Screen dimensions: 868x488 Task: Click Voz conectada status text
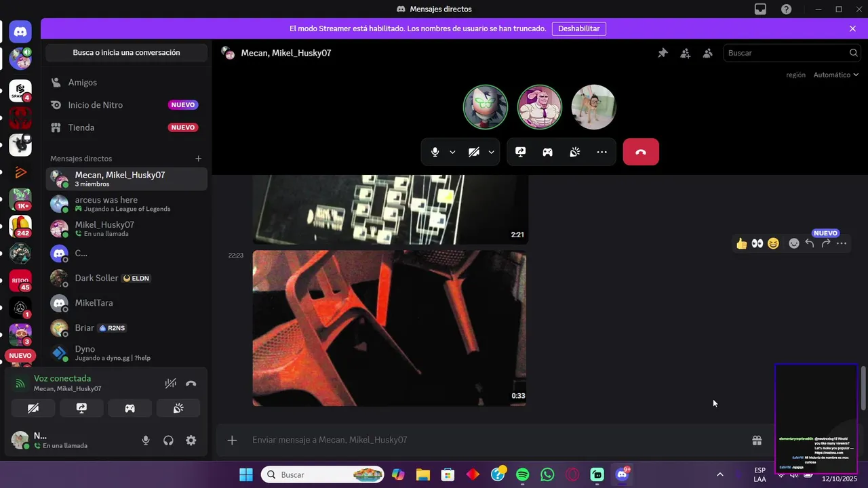pos(62,378)
